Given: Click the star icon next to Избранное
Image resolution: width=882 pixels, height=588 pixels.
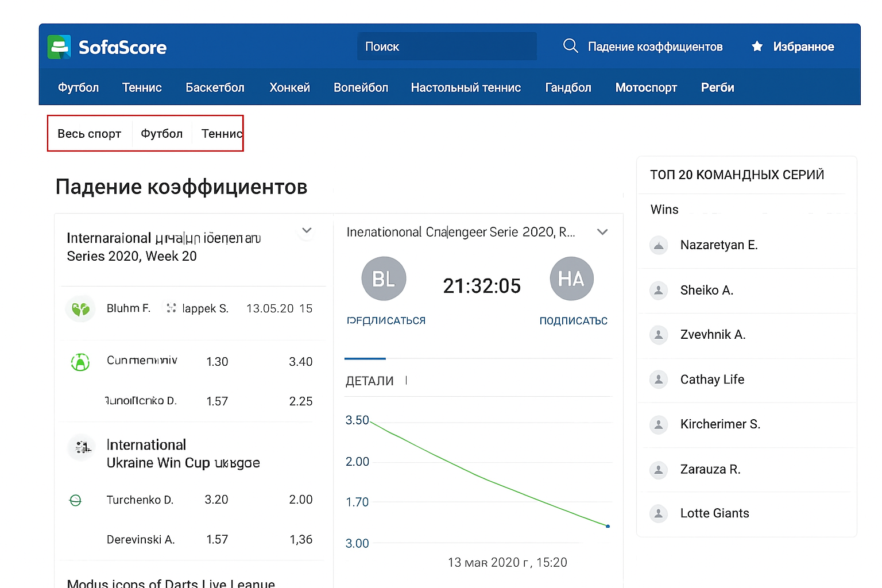Looking at the screenshot, I should [757, 47].
